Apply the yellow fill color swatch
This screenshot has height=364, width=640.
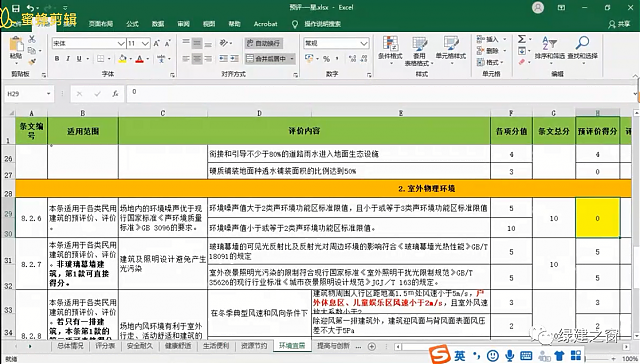[x=122, y=59]
